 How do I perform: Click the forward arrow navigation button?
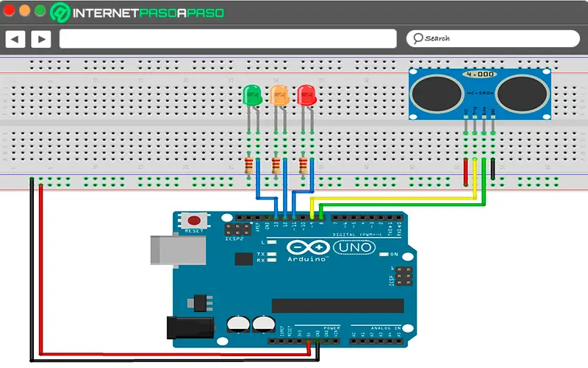click(41, 39)
